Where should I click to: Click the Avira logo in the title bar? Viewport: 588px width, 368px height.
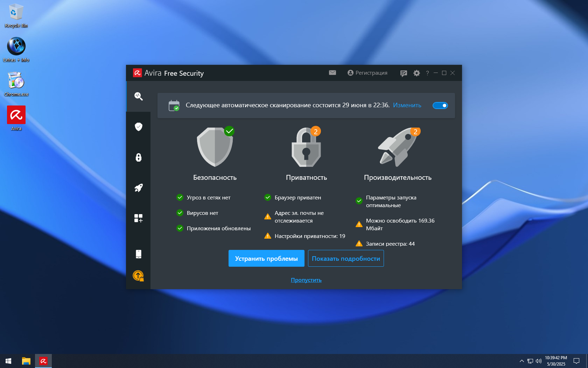137,73
